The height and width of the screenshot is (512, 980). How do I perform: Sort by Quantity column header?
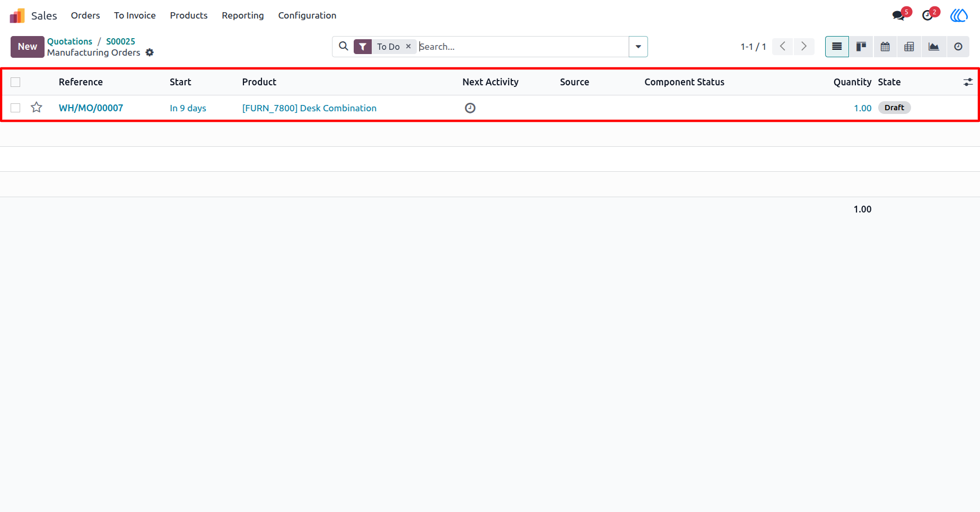[852, 82]
